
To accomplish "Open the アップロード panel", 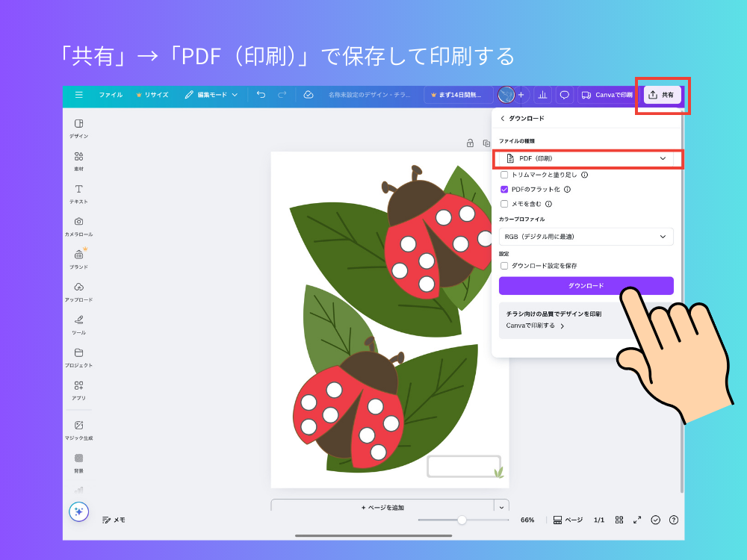I will click(x=78, y=291).
